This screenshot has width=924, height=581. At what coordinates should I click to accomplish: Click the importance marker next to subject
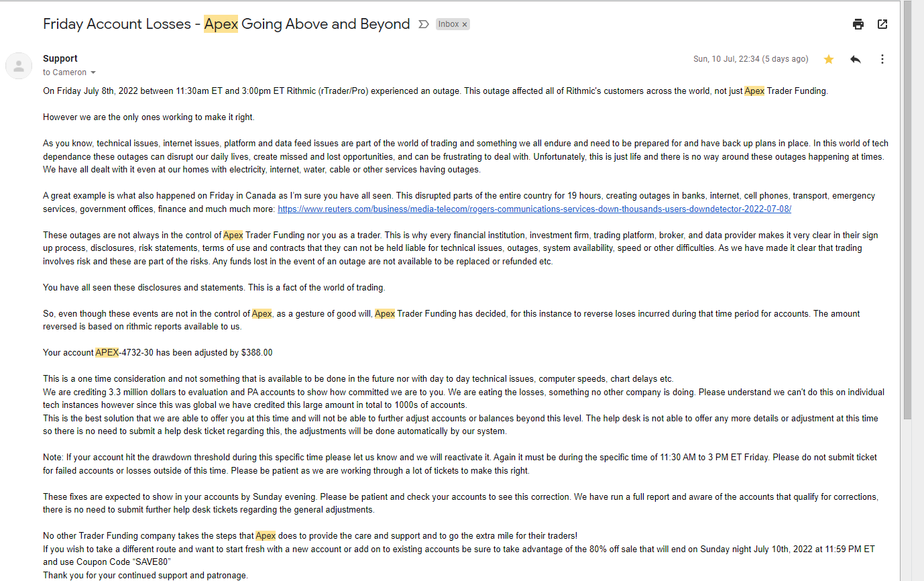click(x=423, y=24)
